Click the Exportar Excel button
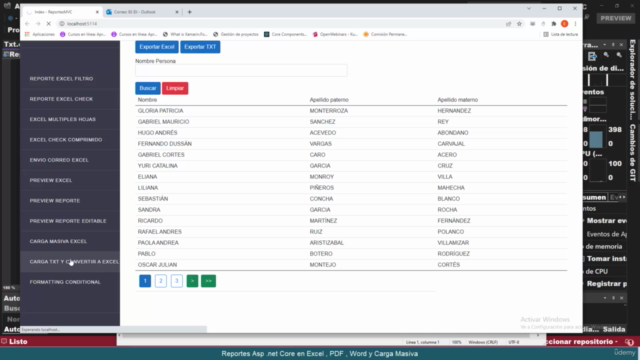The height and width of the screenshot is (360, 640). [x=157, y=47]
